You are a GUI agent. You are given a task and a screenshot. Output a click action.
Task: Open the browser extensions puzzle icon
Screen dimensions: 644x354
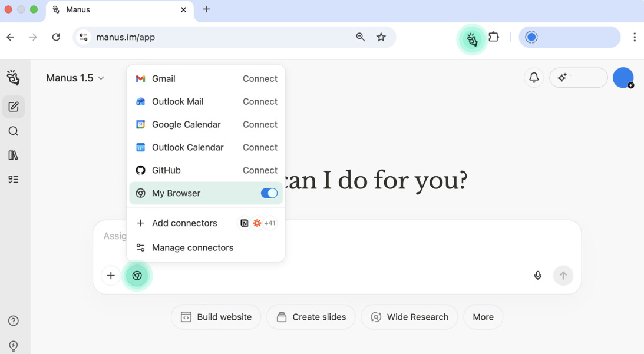coord(494,37)
